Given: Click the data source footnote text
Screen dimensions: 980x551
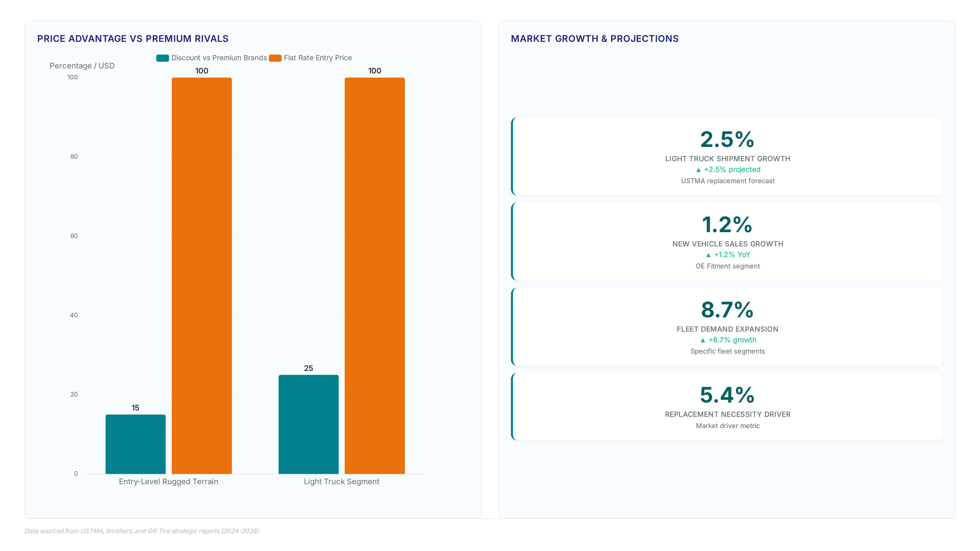Looking at the screenshot, I should [142, 531].
